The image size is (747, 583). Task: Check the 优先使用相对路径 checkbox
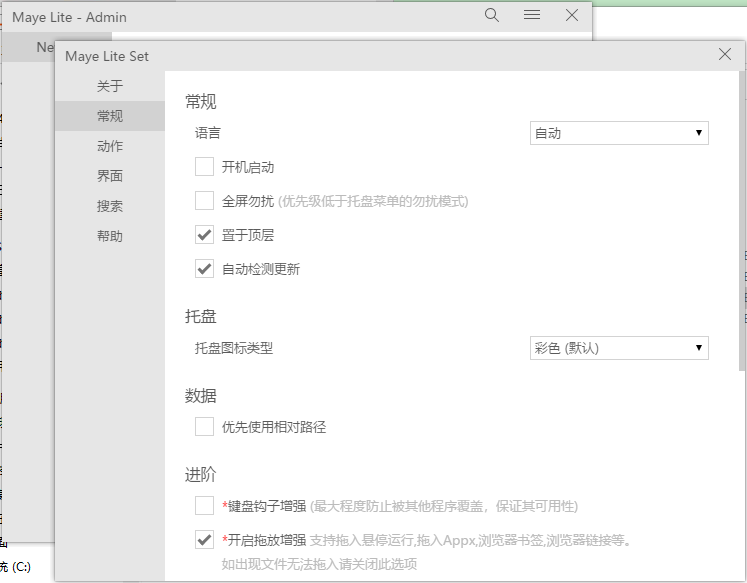click(x=204, y=427)
